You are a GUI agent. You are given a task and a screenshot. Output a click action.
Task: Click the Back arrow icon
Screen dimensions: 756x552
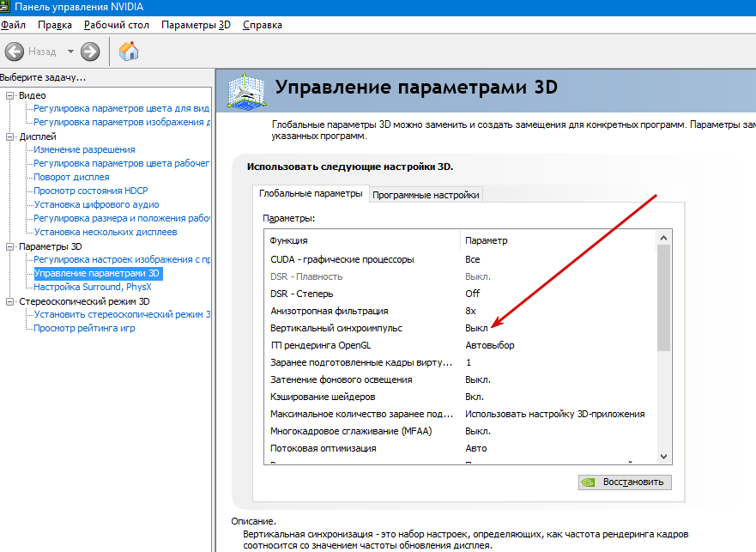(15, 52)
